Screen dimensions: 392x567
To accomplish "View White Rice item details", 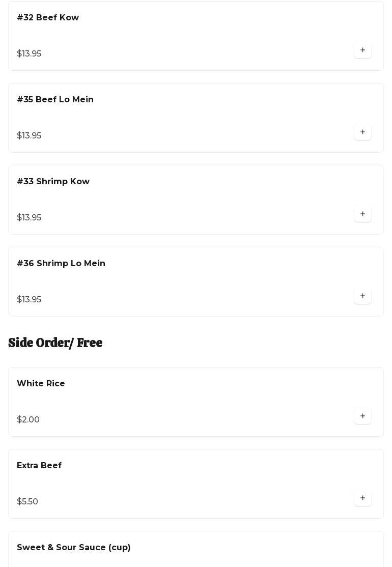I will tap(41, 384).
